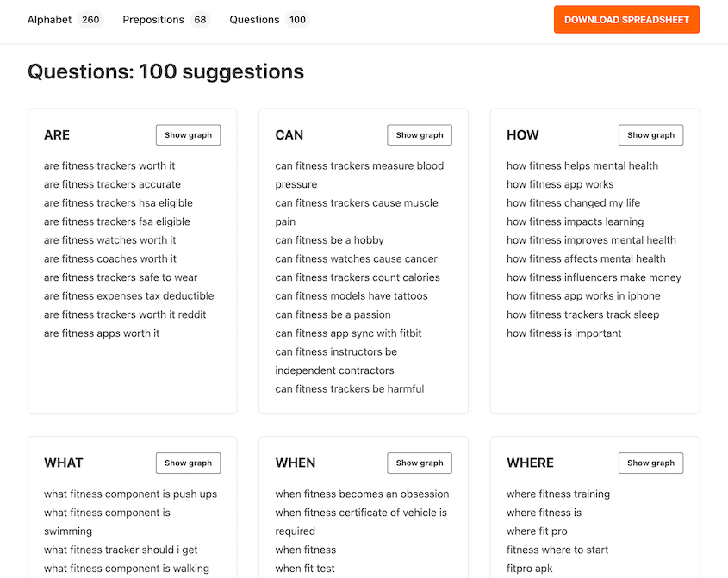
Task: Click 'when fit test' suggestion
Action: (305, 569)
